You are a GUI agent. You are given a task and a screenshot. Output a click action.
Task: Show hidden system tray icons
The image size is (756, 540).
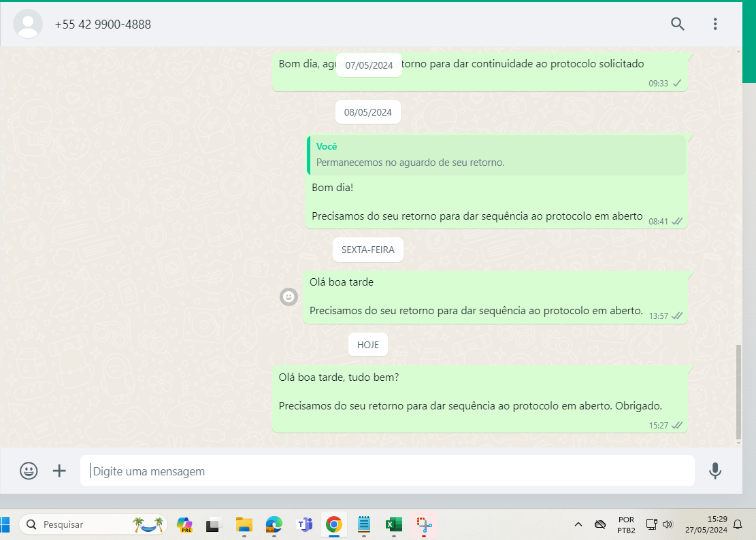578,524
